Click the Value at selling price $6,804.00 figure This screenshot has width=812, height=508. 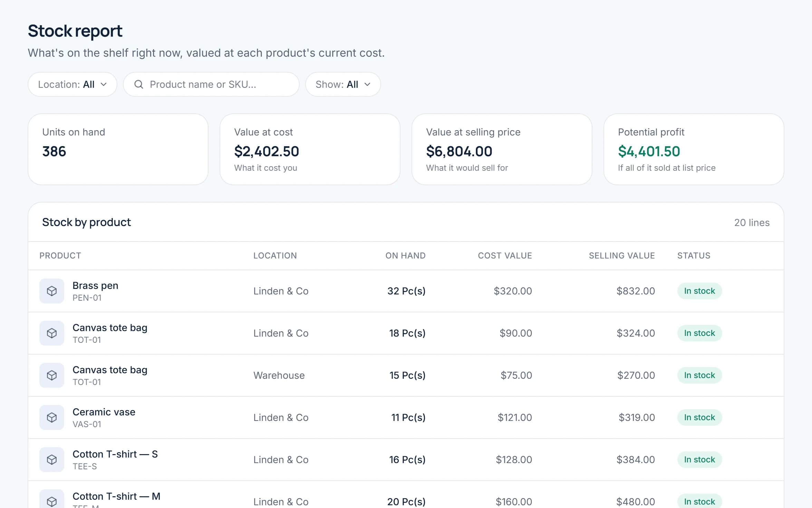click(459, 151)
